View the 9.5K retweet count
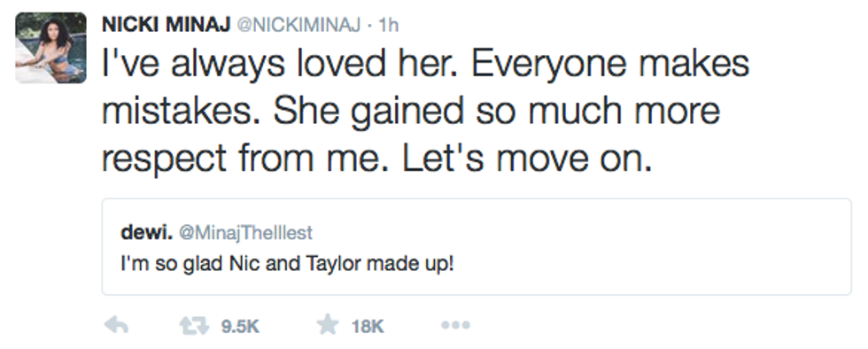868x349 pixels. (241, 326)
